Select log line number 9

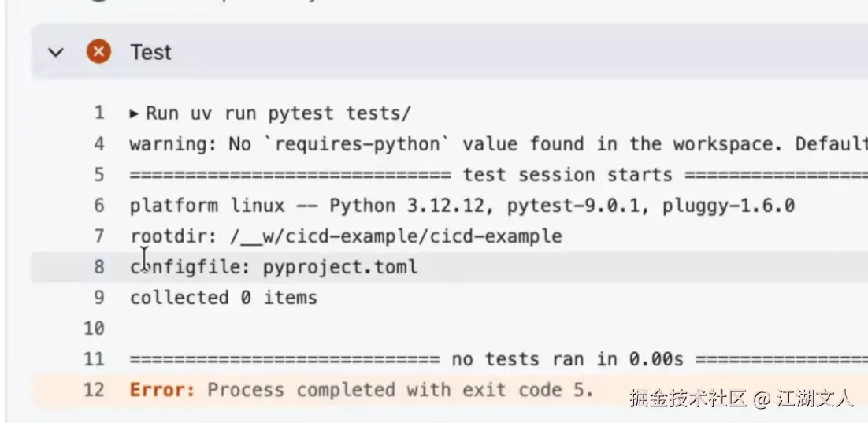[98, 298]
